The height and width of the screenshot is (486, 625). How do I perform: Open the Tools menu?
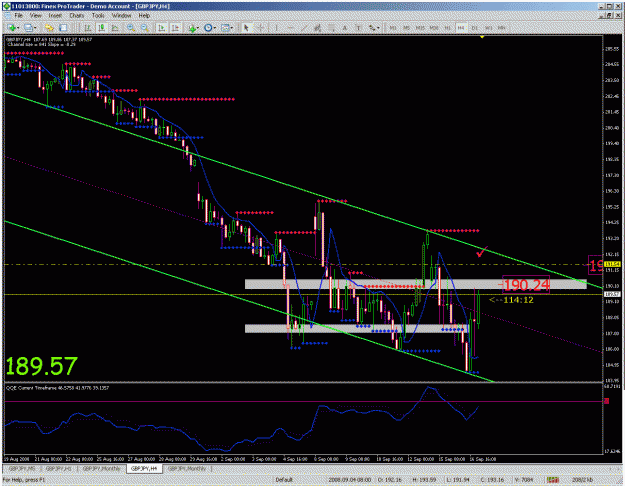pos(98,16)
